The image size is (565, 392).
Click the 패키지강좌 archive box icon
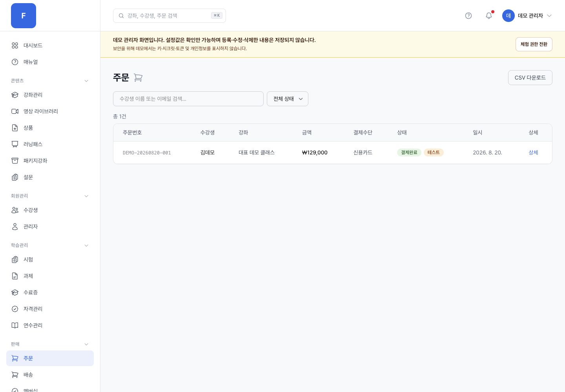click(15, 161)
